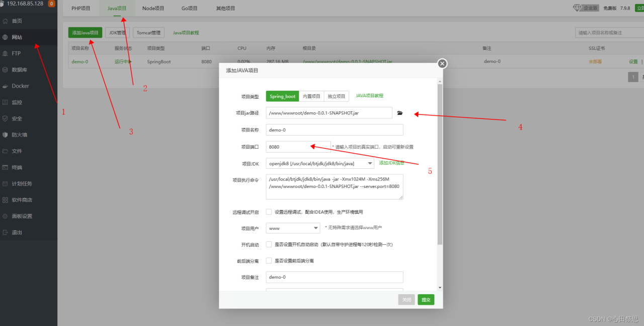Close the Add JAVA project dialog via X icon
Viewport: 644px width, 326px height.
[442, 63]
